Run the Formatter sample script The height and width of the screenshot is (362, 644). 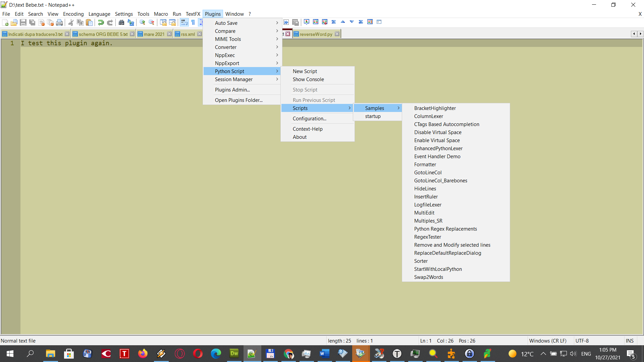click(x=456, y=164)
